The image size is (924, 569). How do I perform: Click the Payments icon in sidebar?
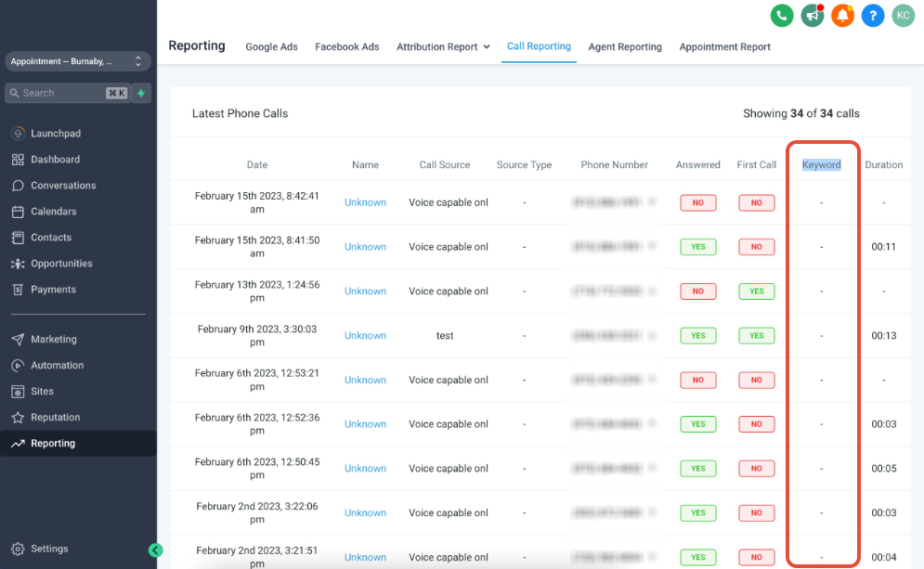pos(18,290)
